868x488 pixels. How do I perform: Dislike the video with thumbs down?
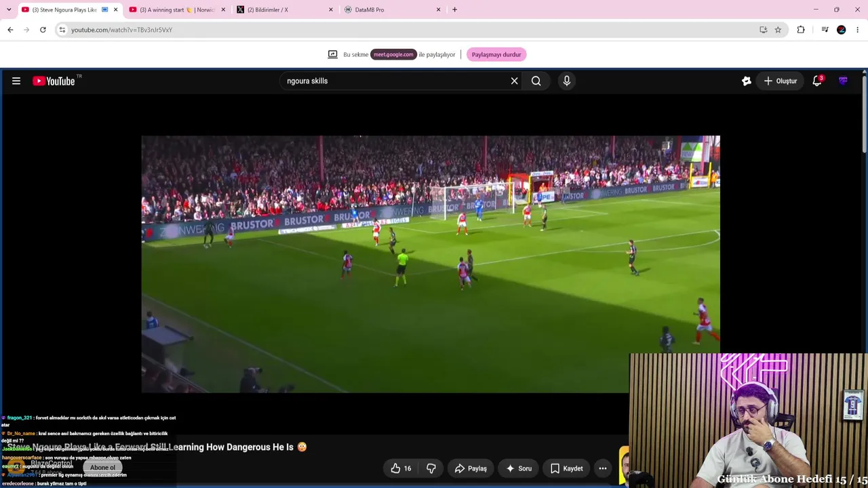point(431,468)
